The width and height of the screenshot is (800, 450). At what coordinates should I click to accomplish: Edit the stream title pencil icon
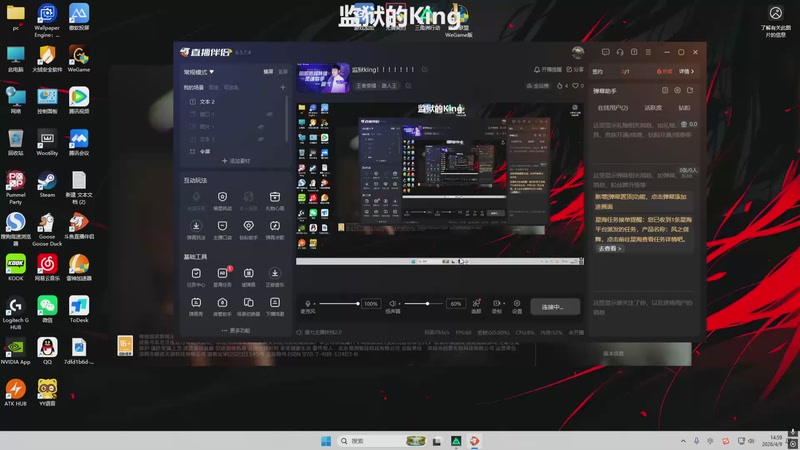tap(424, 69)
